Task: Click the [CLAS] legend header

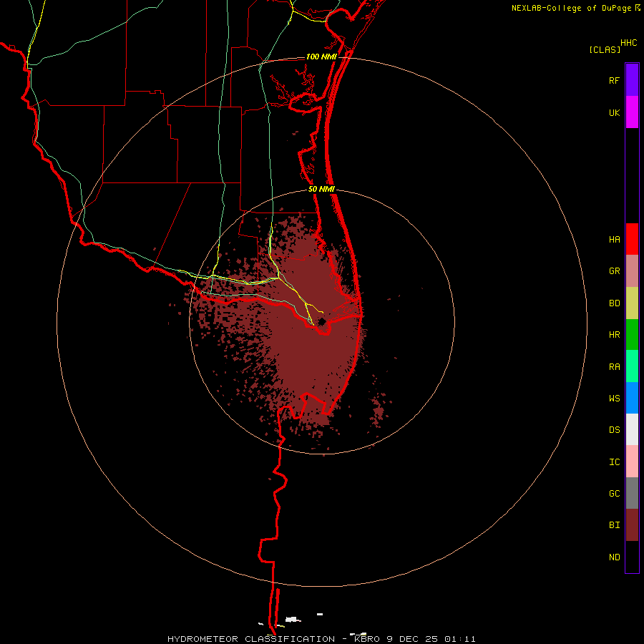Action: click(605, 49)
